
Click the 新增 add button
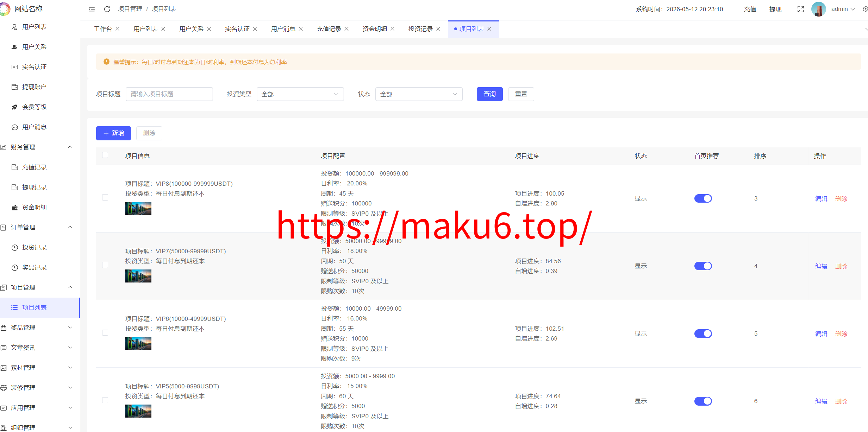click(113, 133)
